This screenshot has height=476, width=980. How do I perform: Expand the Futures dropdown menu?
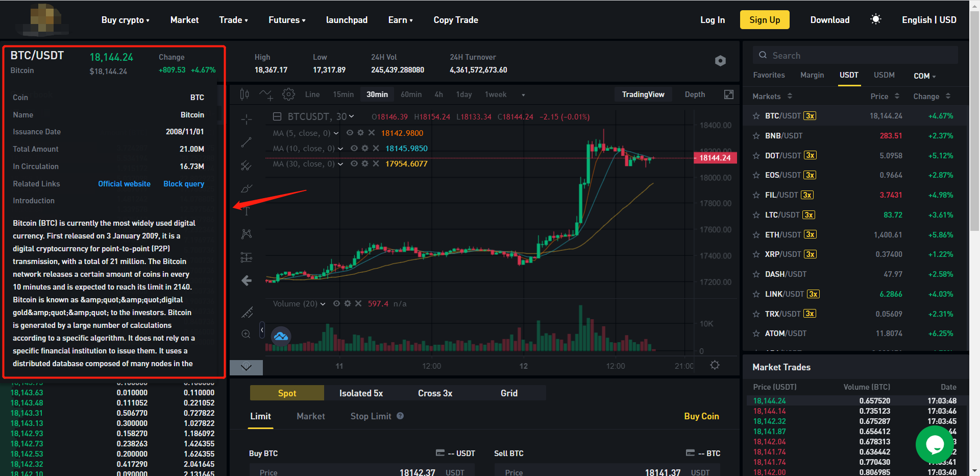pos(287,20)
